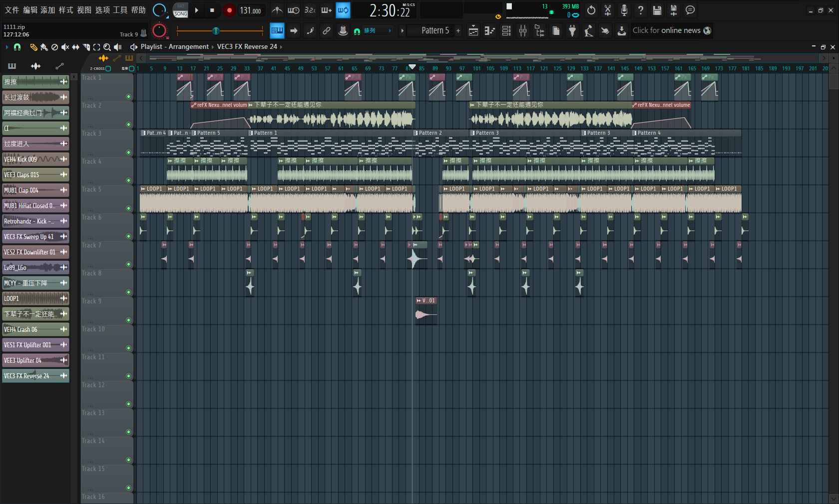839x504 pixels.
Task: Select the pencil draw tool
Action: (33, 47)
